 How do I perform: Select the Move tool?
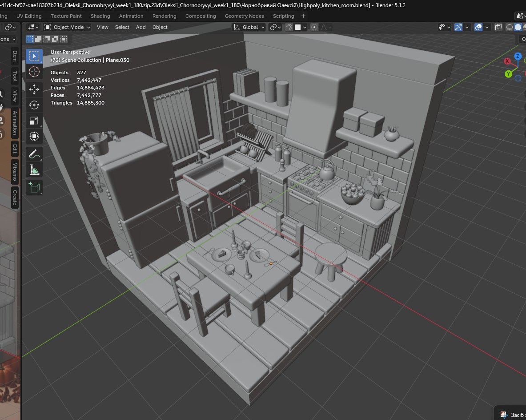click(34, 89)
